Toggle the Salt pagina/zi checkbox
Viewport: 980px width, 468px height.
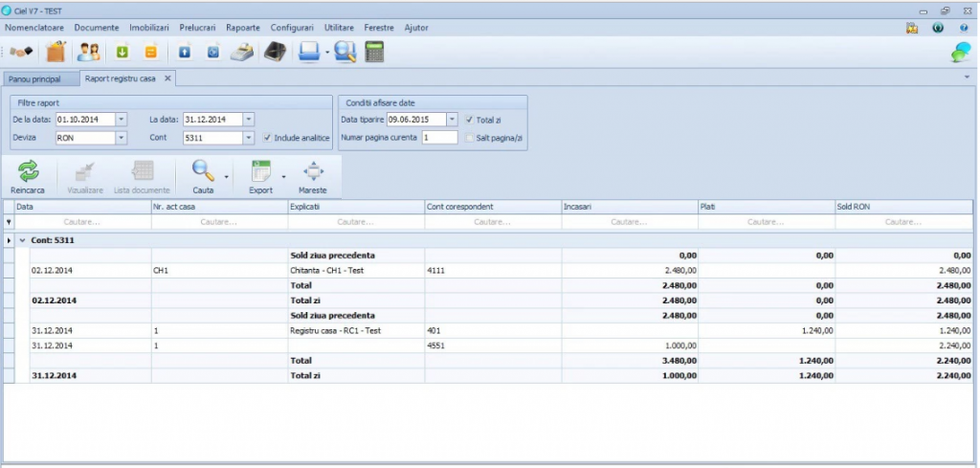tap(470, 138)
